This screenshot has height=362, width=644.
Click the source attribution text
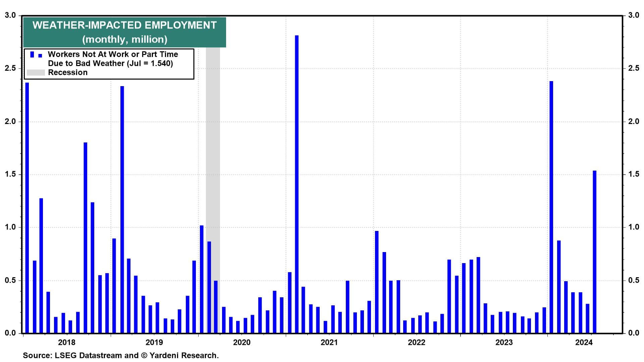click(x=121, y=355)
